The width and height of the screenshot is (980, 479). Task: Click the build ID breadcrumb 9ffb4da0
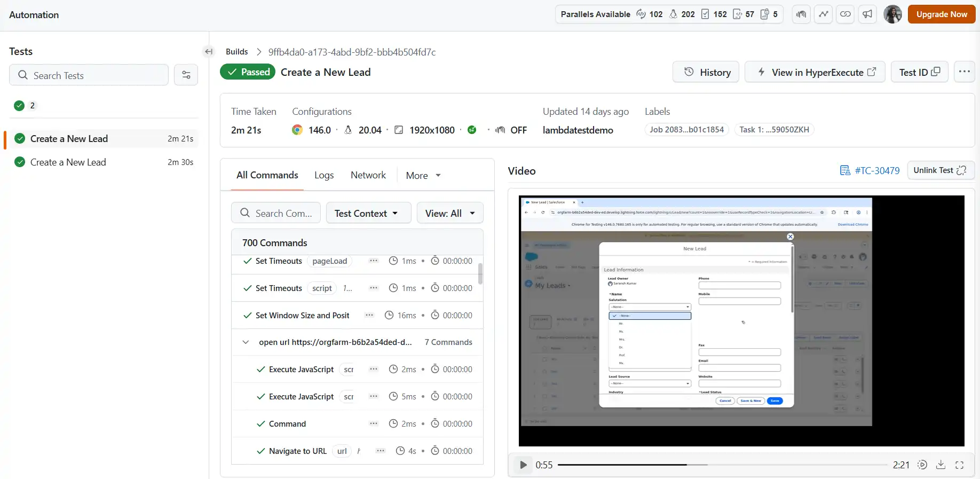point(352,52)
